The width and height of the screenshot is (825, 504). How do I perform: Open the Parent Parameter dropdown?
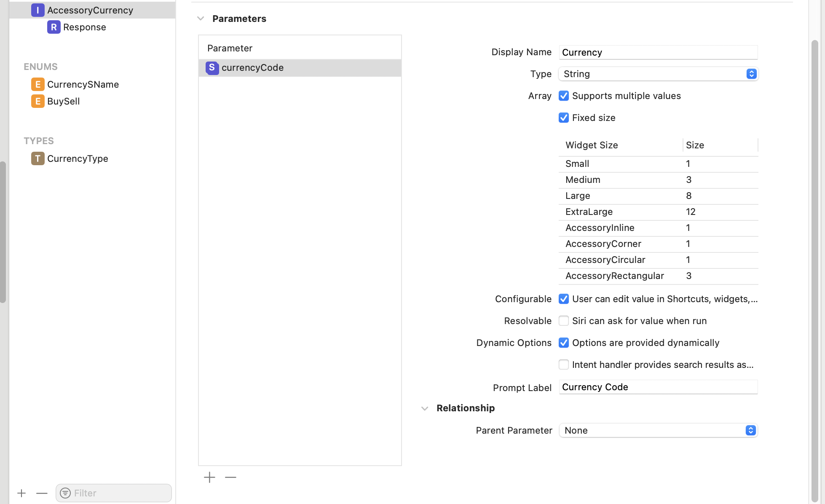(x=658, y=430)
